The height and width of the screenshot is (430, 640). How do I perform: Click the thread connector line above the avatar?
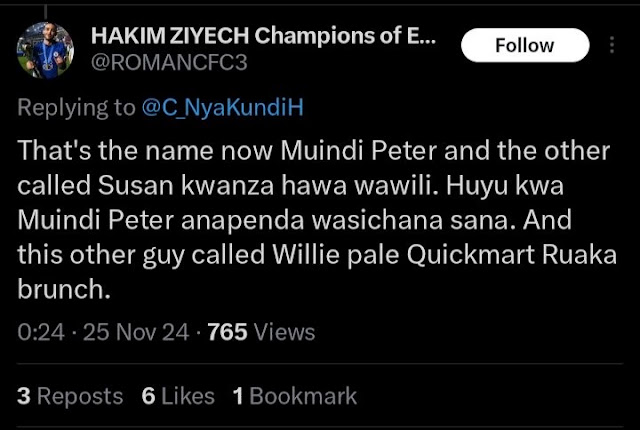coord(45,11)
